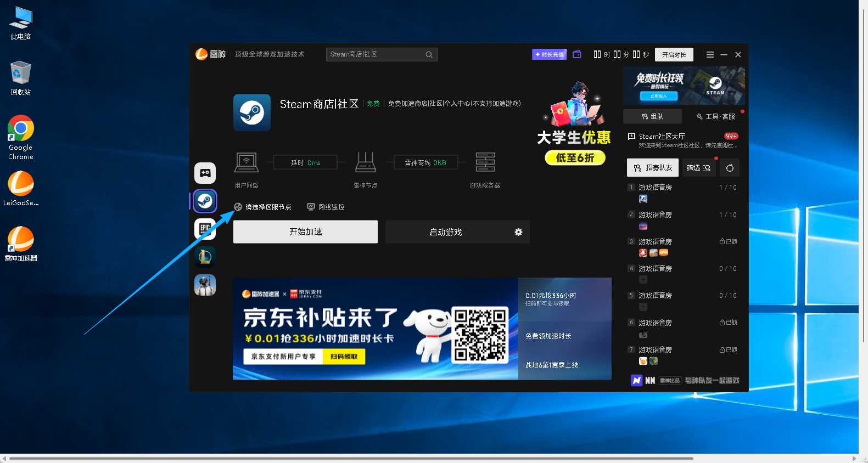Switch to the 工具·客服 tab
Viewport: 868px width, 463px height.
point(715,116)
